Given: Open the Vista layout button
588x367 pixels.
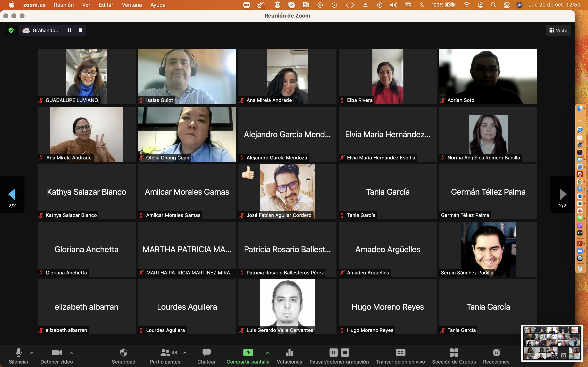Looking at the screenshot, I should [558, 31].
